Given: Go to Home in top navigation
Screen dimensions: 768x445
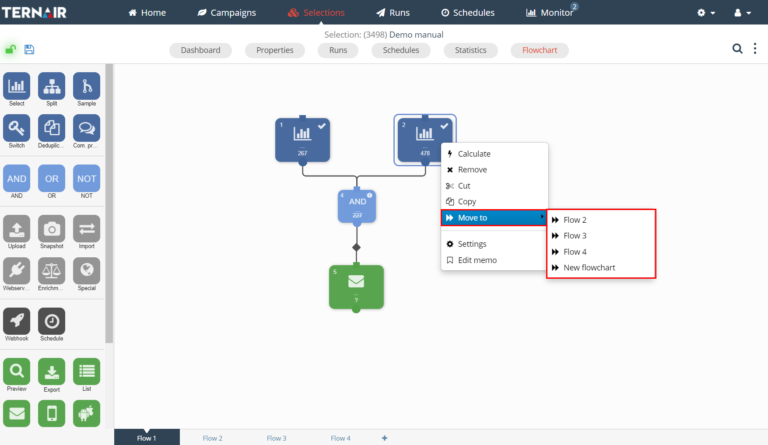Looking at the screenshot, I should coord(147,13).
